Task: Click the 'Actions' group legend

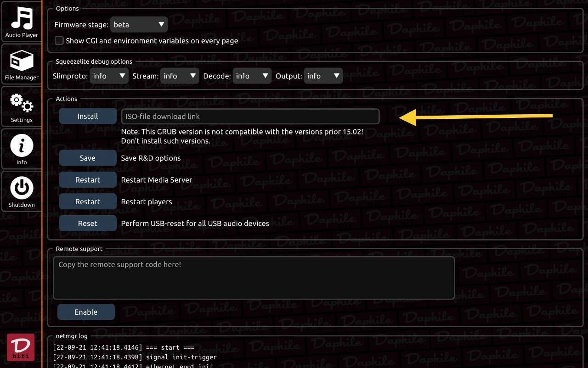Action: point(67,99)
